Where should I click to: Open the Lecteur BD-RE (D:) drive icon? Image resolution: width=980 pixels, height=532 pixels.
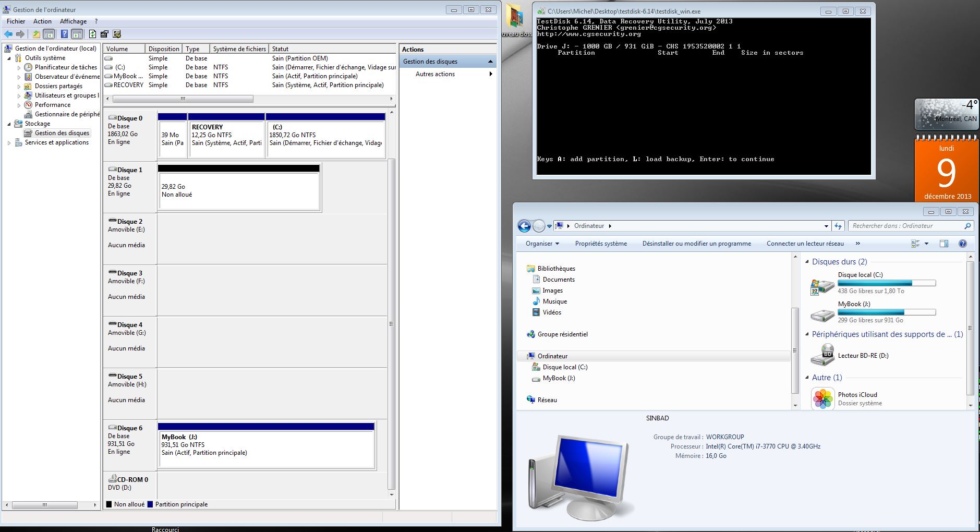(822, 356)
